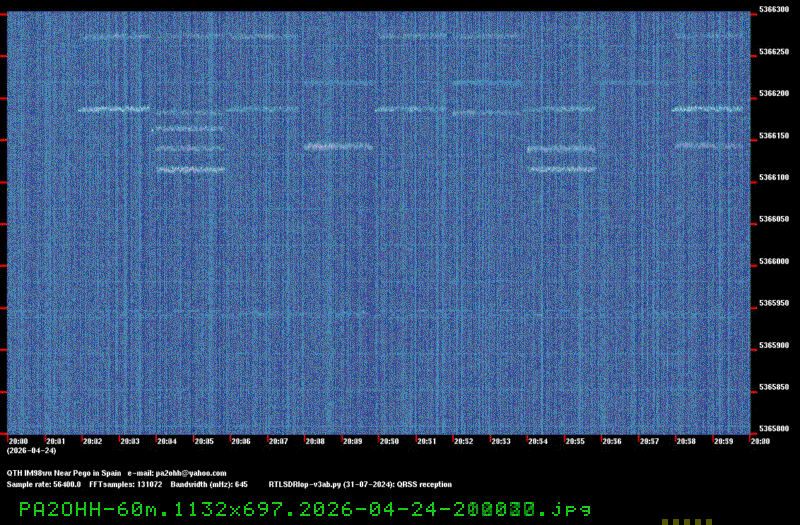Image resolution: width=800 pixels, height=525 pixels.
Task: Click the (2026-04-24) date label
Action: 31,451
